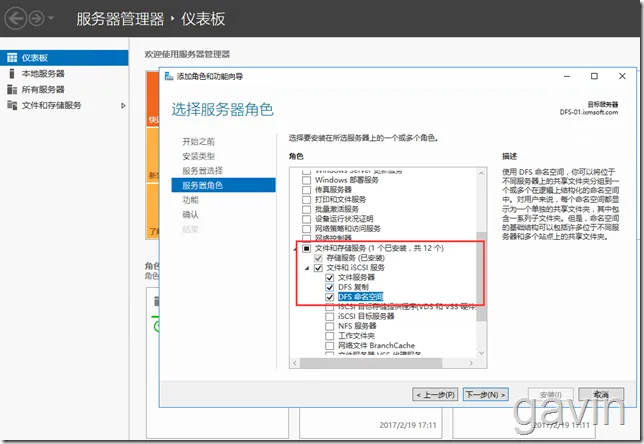Open the dropdown arrow beside navigation buttons

click(51, 18)
